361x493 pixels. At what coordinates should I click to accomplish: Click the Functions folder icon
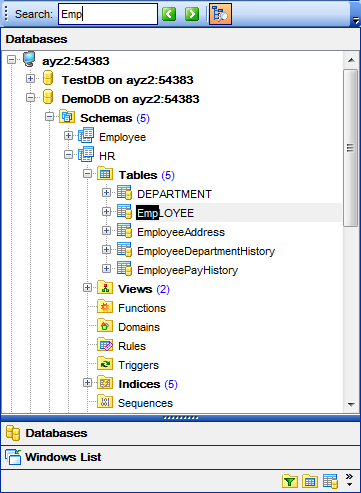pos(105,307)
